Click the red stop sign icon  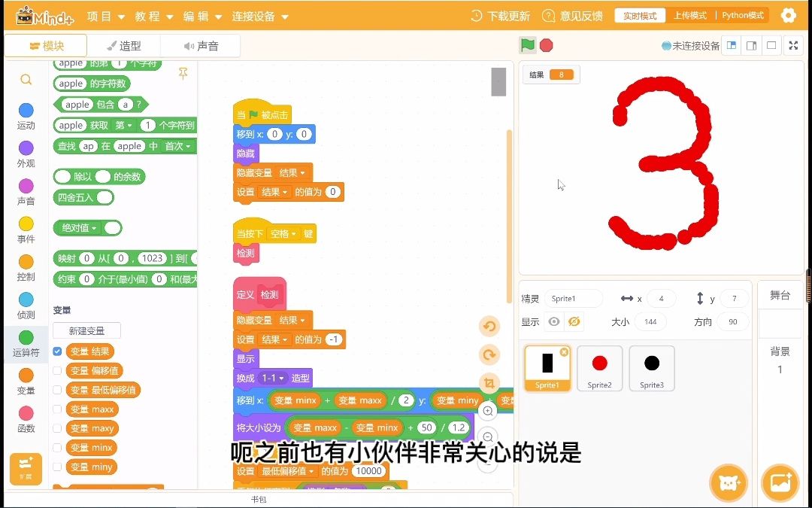click(544, 45)
